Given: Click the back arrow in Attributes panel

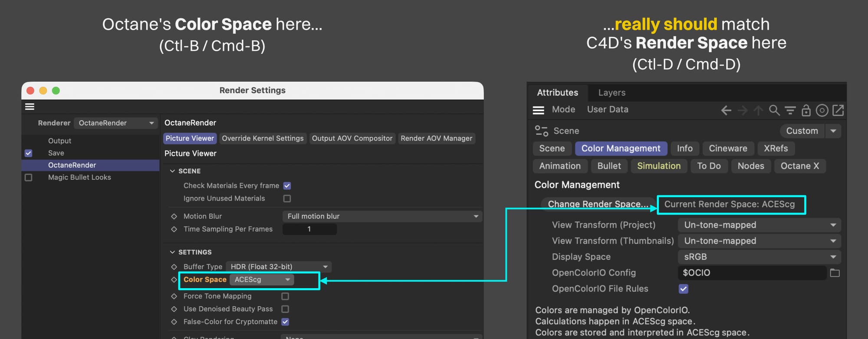Looking at the screenshot, I should (x=726, y=110).
